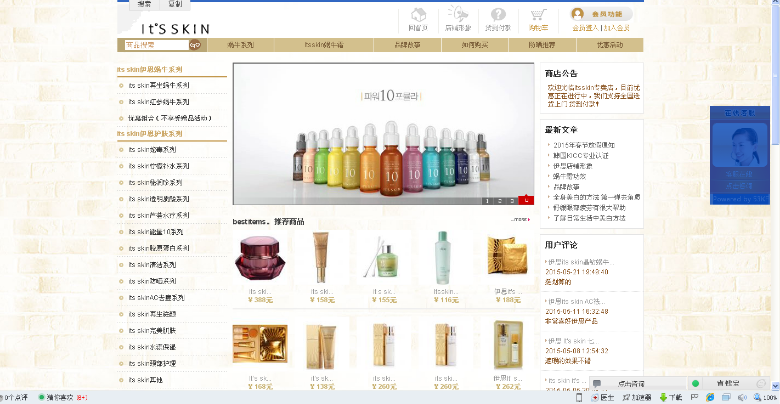Open the its skin 10系列 sidebar category

coord(156,232)
